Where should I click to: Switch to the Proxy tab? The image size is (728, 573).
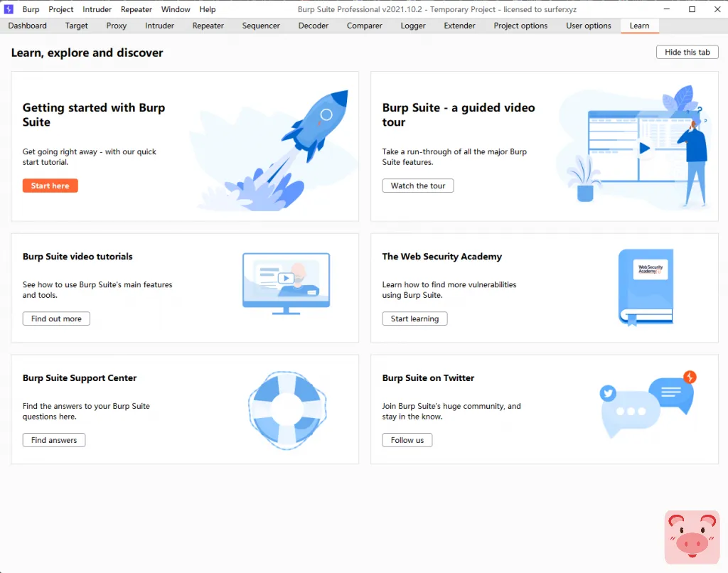point(116,26)
